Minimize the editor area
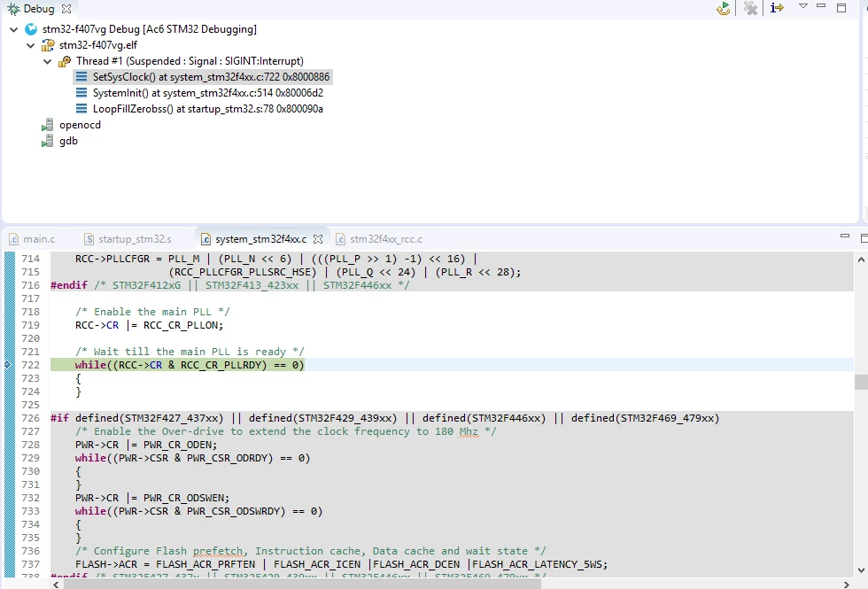Viewport: 868px width, 589px height. [845, 236]
